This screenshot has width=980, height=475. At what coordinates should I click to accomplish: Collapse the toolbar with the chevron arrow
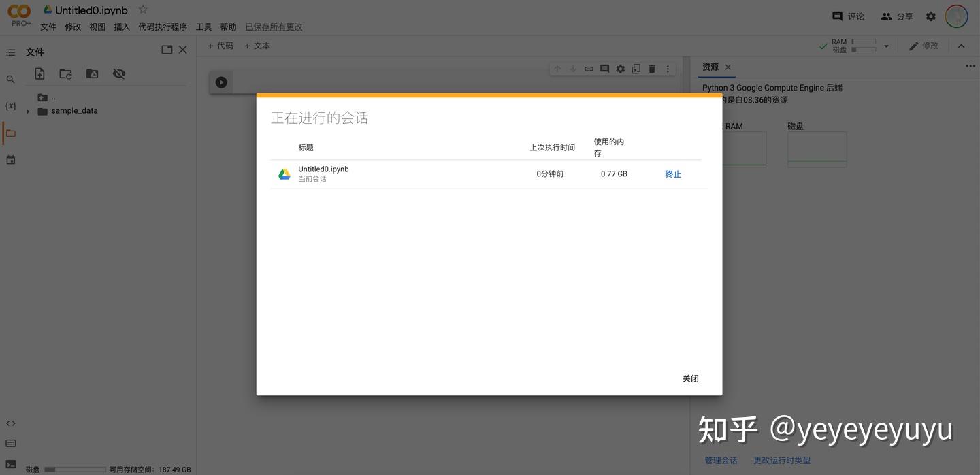[960, 44]
